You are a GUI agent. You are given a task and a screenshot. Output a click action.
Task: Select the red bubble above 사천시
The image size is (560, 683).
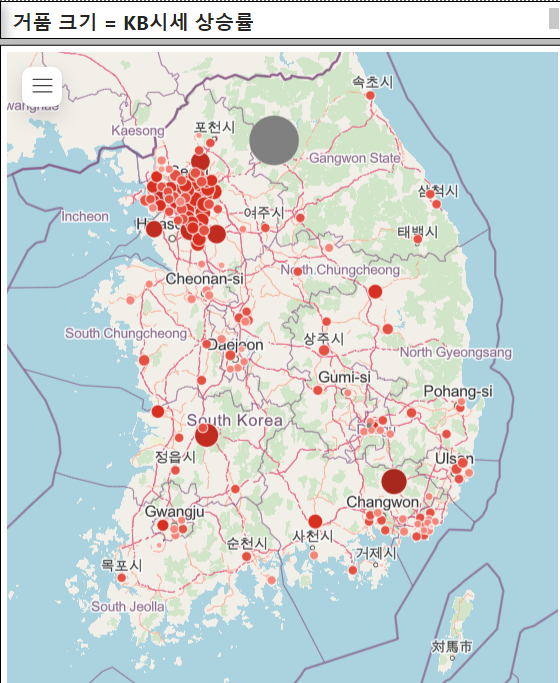[x=315, y=521]
